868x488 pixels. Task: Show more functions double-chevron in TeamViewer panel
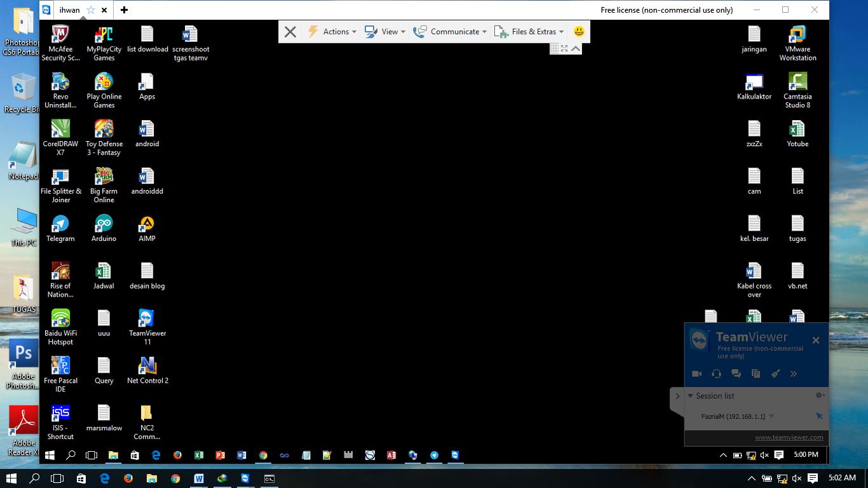[x=793, y=374]
